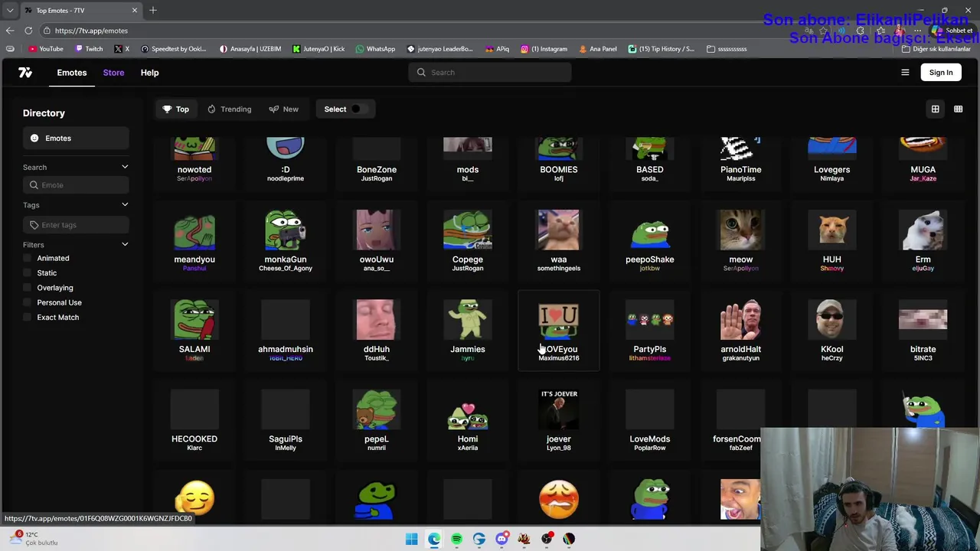This screenshot has width=980, height=551.
Task: Click the Enter tags input field
Action: point(76,225)
